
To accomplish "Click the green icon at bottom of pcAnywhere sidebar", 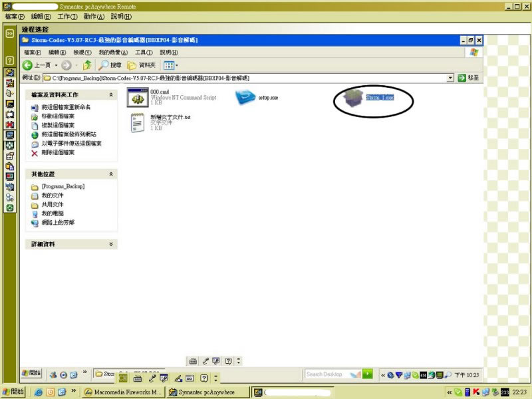I will pyautogui.click(x=10, y=208).
